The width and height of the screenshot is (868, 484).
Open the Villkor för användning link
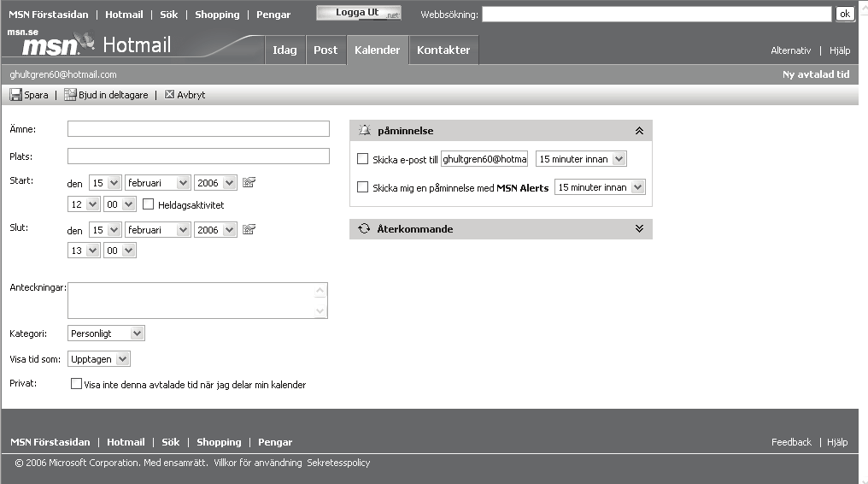click(258, 463)
